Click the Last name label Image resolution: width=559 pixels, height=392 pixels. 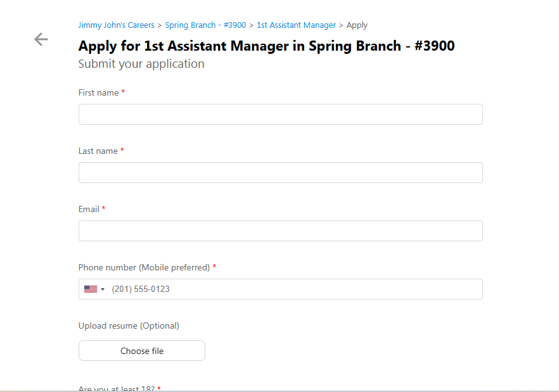click(98, 151)
